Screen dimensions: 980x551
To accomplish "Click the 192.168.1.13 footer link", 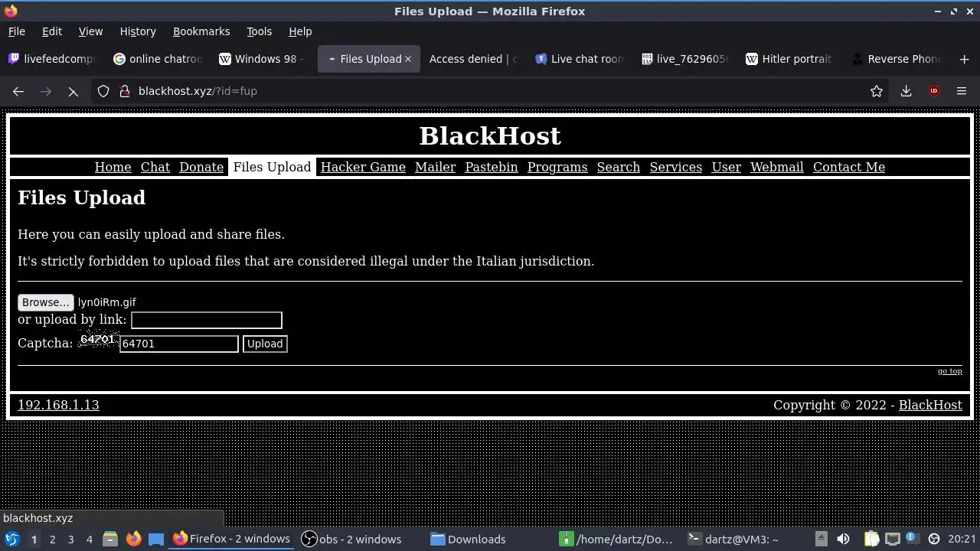I will pos(58,405).
